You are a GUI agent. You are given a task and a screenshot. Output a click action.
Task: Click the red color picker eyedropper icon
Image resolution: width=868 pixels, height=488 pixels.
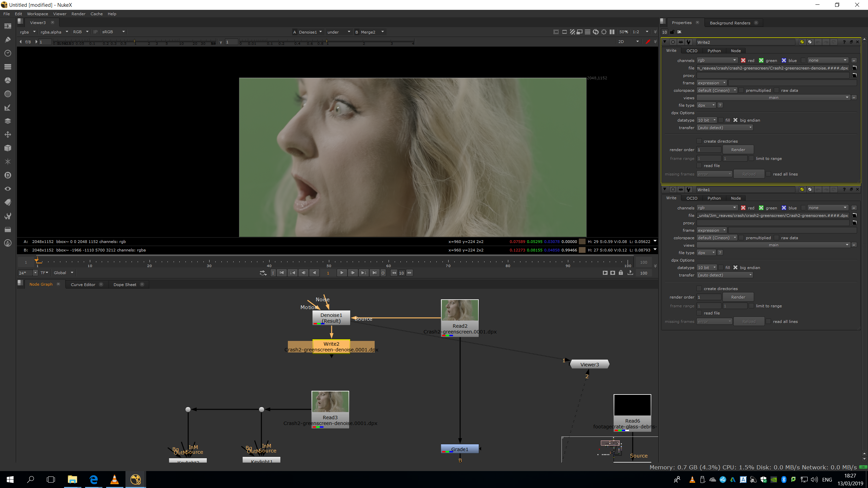648,42
